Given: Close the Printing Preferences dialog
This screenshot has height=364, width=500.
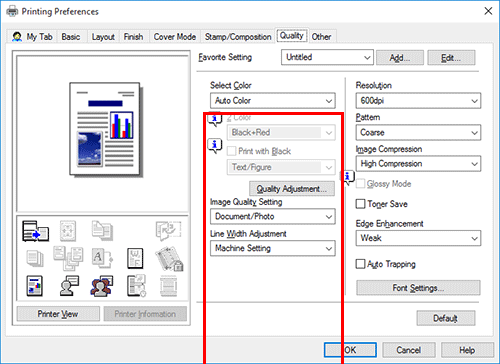Looking at the screenshot, I should pyautogui.click(x=488, y=11).
